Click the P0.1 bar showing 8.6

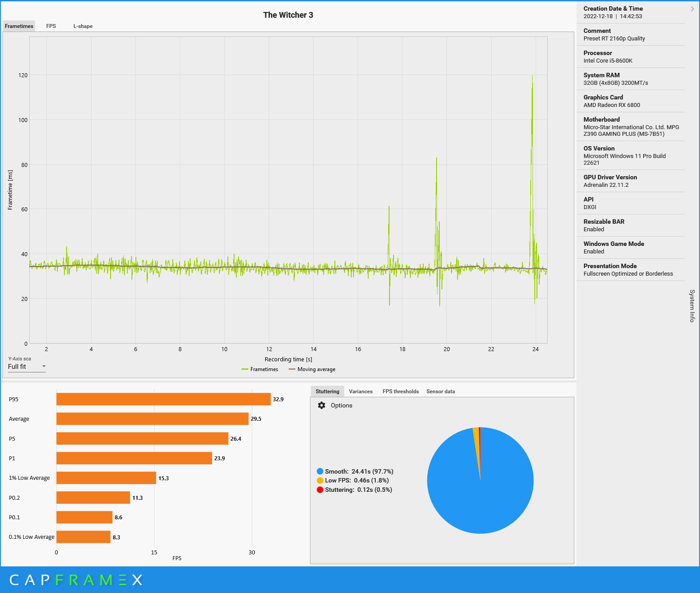[84, 517]
